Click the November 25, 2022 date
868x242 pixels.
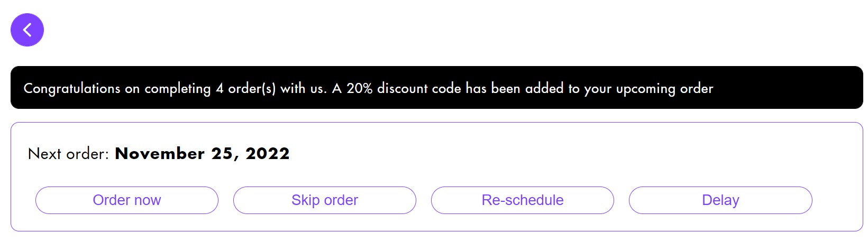point(202,154)
